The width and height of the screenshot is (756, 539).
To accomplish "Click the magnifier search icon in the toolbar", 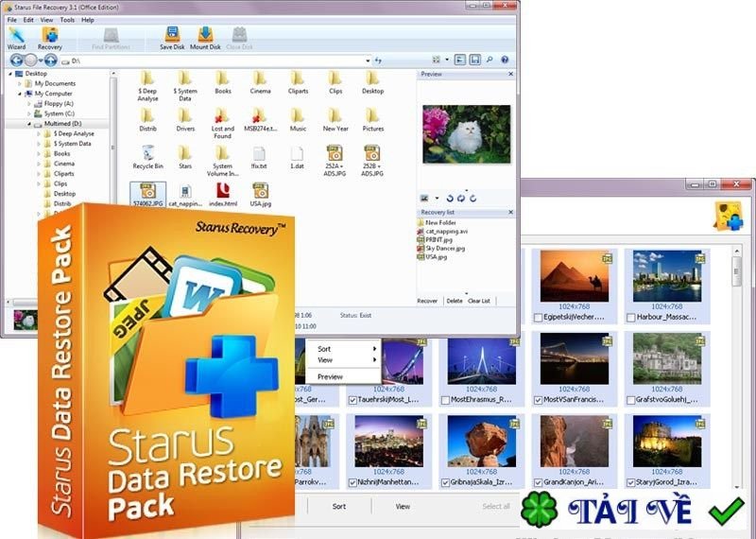I will [x=490, y=60].
